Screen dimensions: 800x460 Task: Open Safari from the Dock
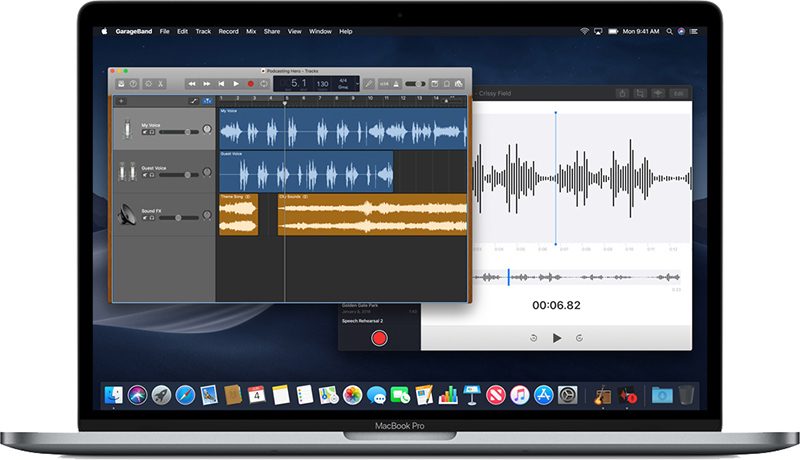tap(185, 395)
